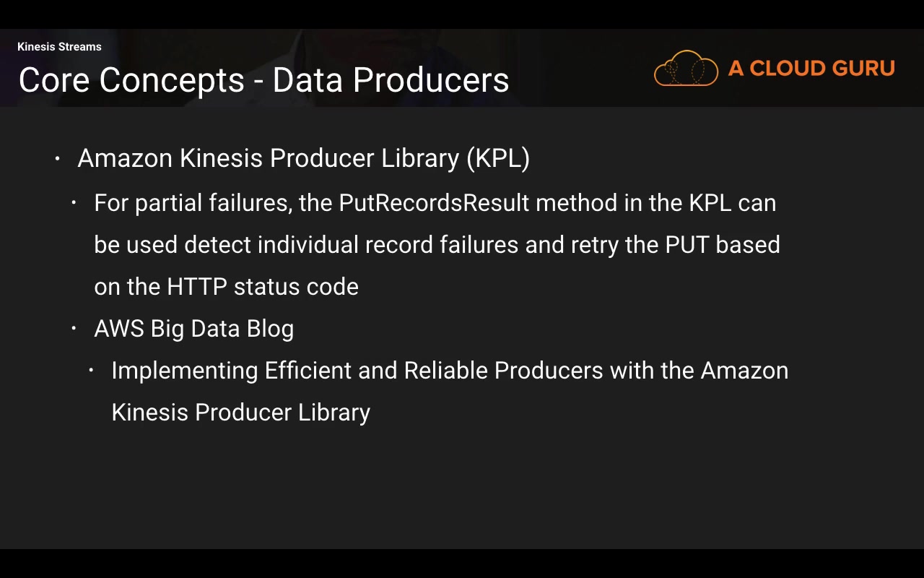924x578 pixels.
Task: Click the word "Amazon" ending the blog title line
Action: click(x=744, y=371)
